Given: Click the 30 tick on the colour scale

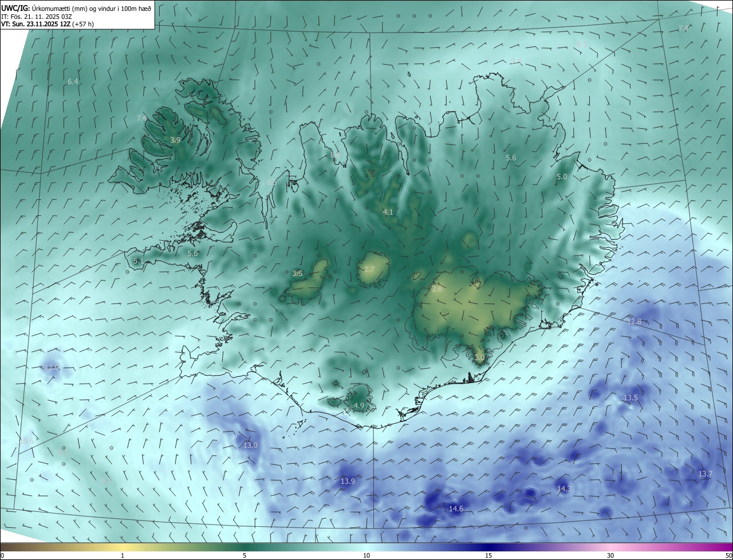Looking at the screenshot, I should (x=610, y=555).
